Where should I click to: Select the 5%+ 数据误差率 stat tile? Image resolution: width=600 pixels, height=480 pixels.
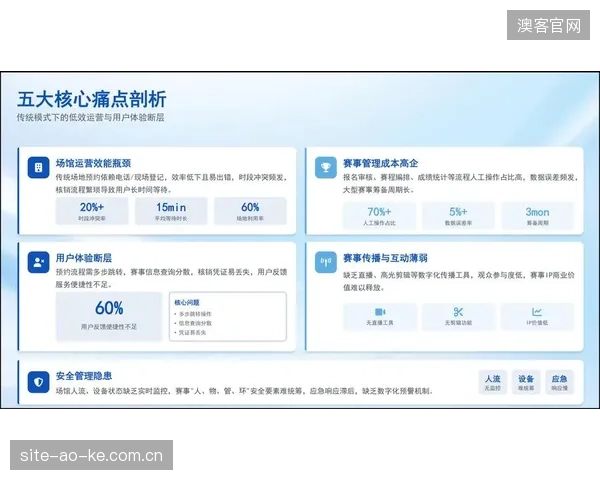click(458, 216)
